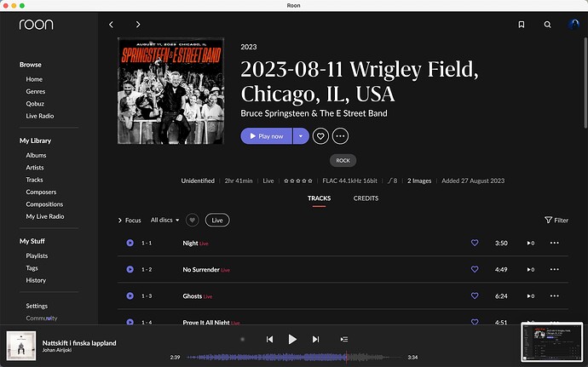The width and height of the screenshot is (588, 367).
Task: Open the search magnifier
Action: point(547,25)
